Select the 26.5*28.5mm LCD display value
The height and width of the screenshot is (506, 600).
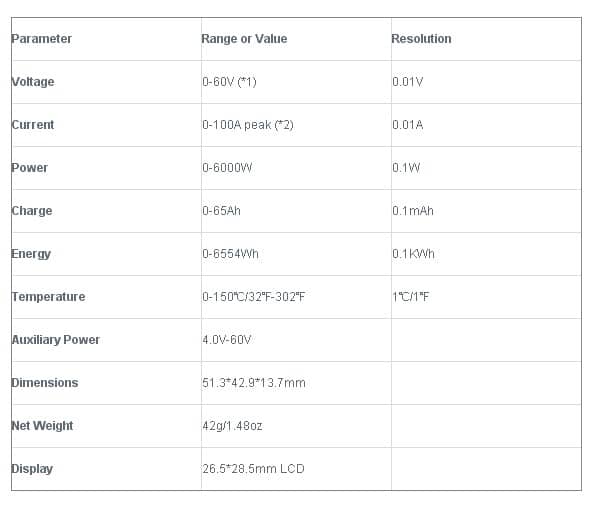pos(253,469)
